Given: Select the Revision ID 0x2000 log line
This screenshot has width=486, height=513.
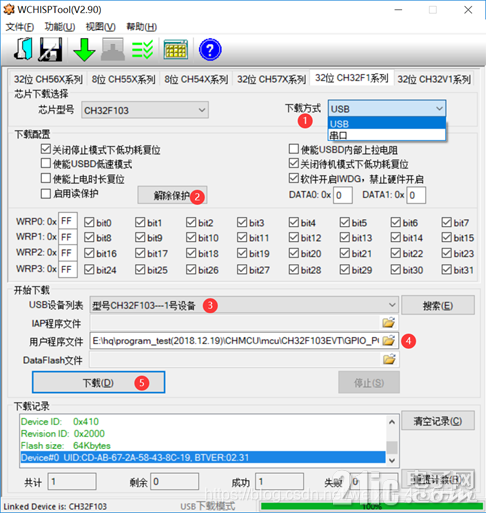Looking at the screenshot, I should point(63,434).
